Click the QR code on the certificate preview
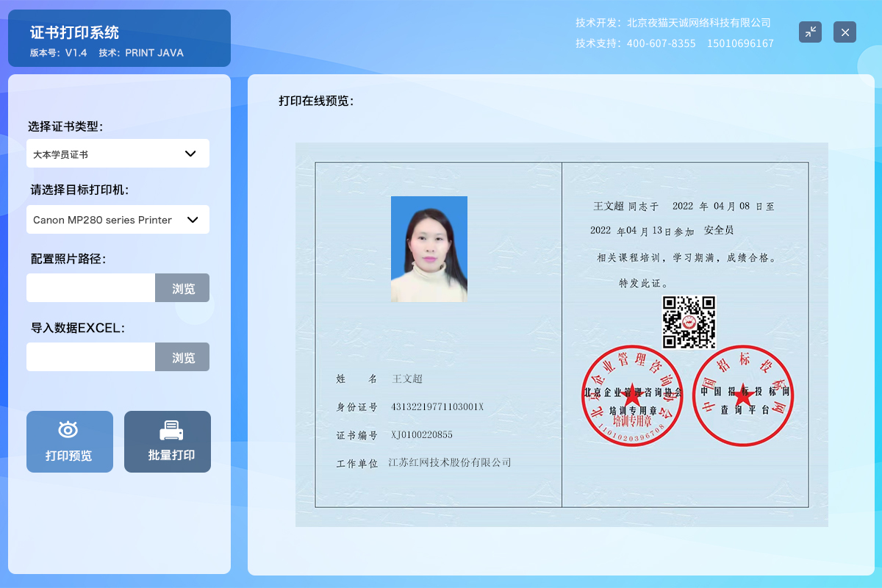This screenshot has width=882, height=588. point(689,321)
